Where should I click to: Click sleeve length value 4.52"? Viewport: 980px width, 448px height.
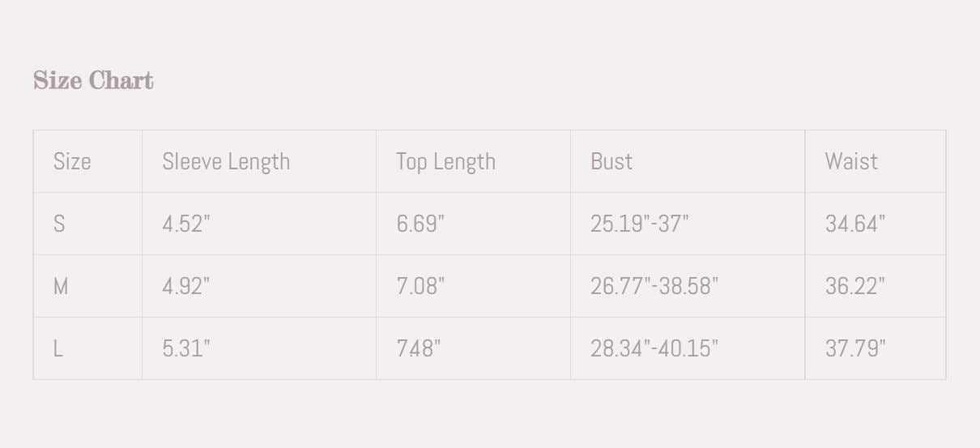(x=186, y=224)
